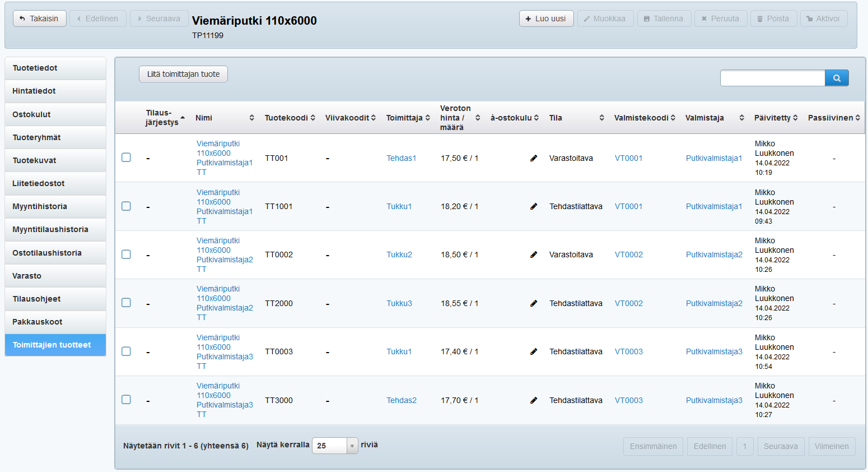868x472 pixels.
Task: Focus the search text field
Action: [x=772, y=78]
